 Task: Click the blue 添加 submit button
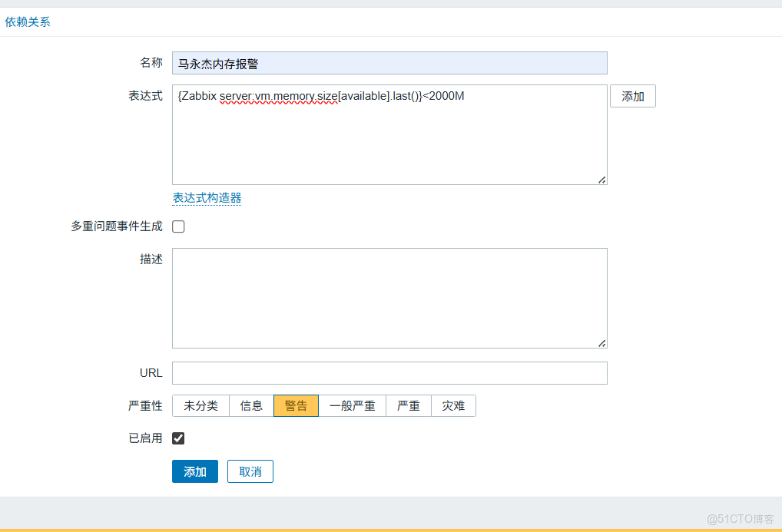pyautogui.click(x=194, y=471)
